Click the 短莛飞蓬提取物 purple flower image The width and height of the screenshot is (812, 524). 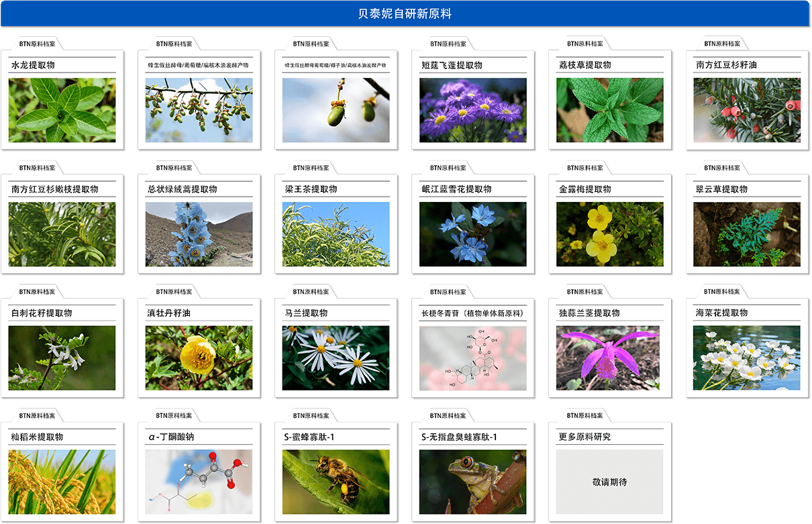tap(473, 110)
